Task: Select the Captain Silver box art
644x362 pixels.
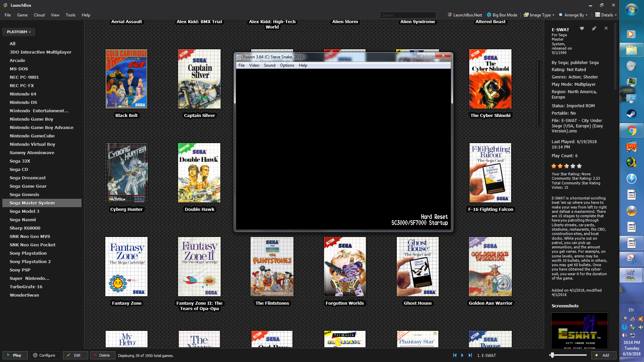Action: tap(199, 79)
